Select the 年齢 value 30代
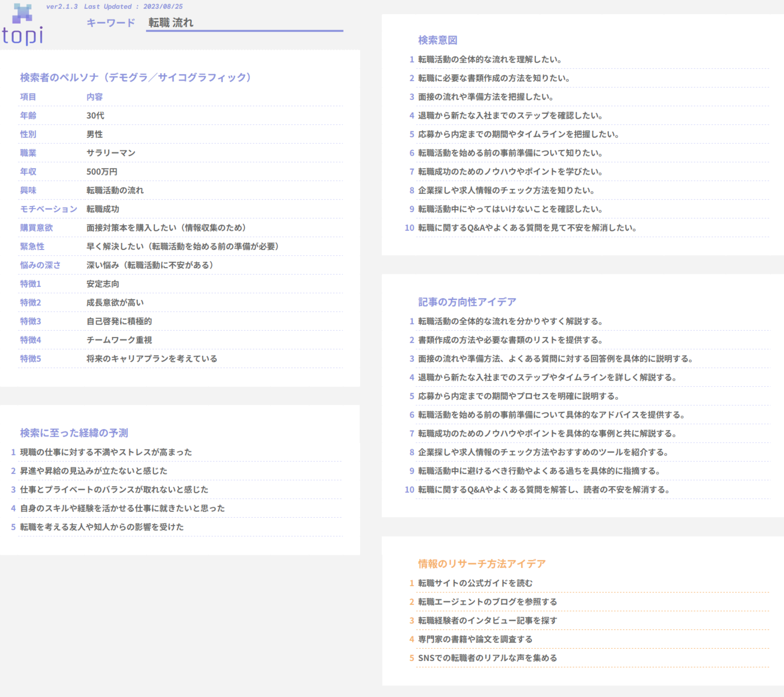 (x=95, y=116)
